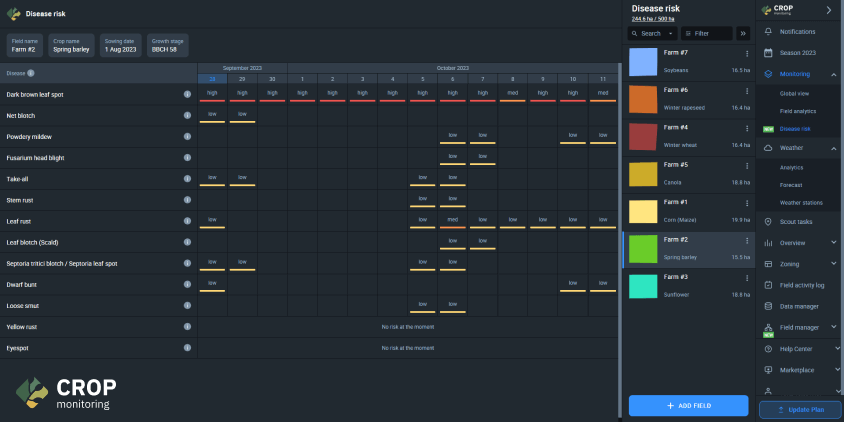Show Stem rust info icon
The height and width of the screenshot is (422, 844).
[x=187, y=200]
